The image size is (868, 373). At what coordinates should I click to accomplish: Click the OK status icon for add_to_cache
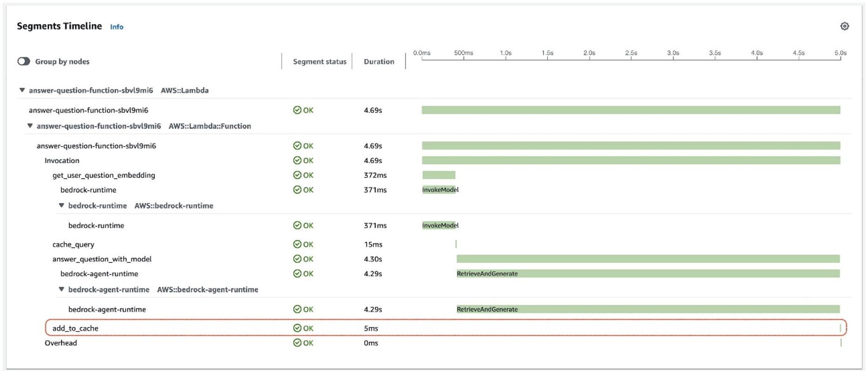click(x=297, y=328)
